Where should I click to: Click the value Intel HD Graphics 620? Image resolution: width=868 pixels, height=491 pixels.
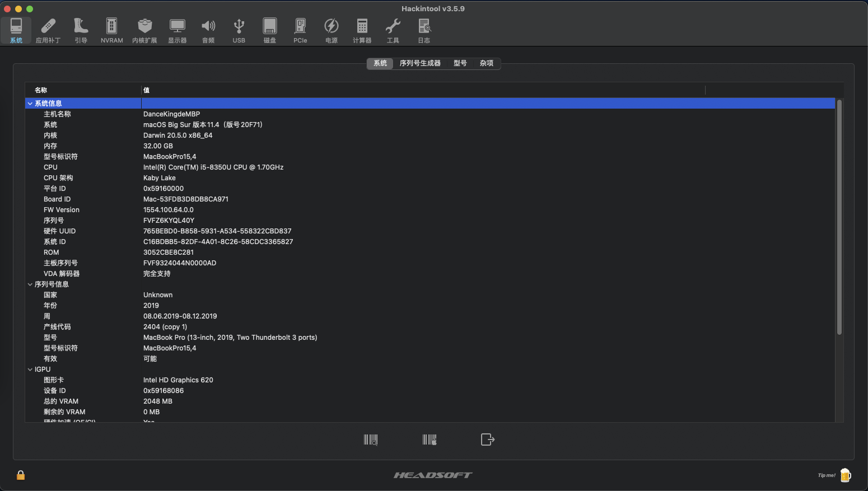coord(178,380)
